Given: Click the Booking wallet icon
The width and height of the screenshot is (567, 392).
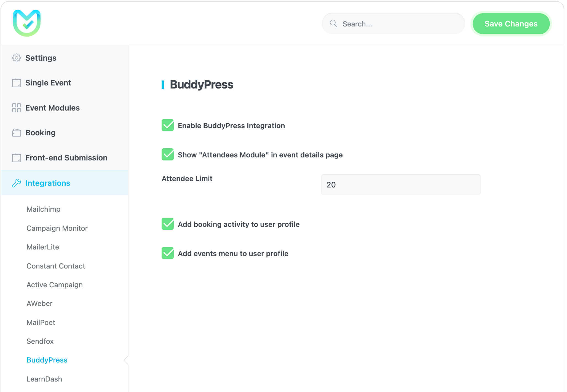Looking at the screenshot, I should click(17, 133).
